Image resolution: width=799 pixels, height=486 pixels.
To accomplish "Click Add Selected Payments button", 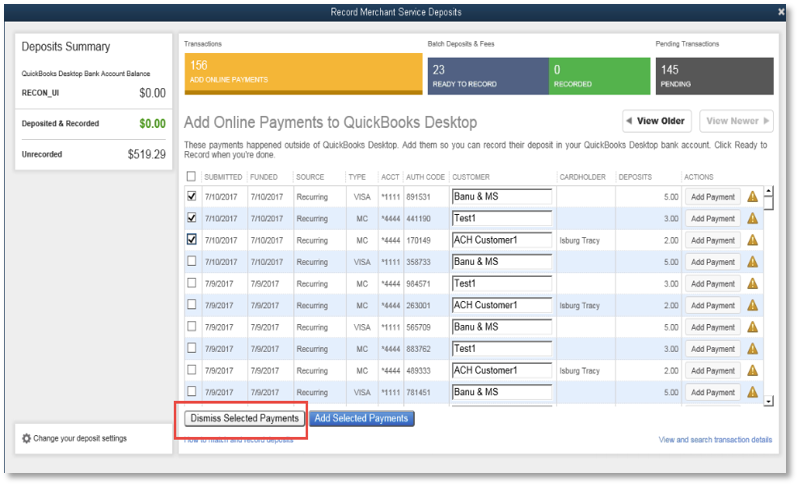I will tap(361, 418).
